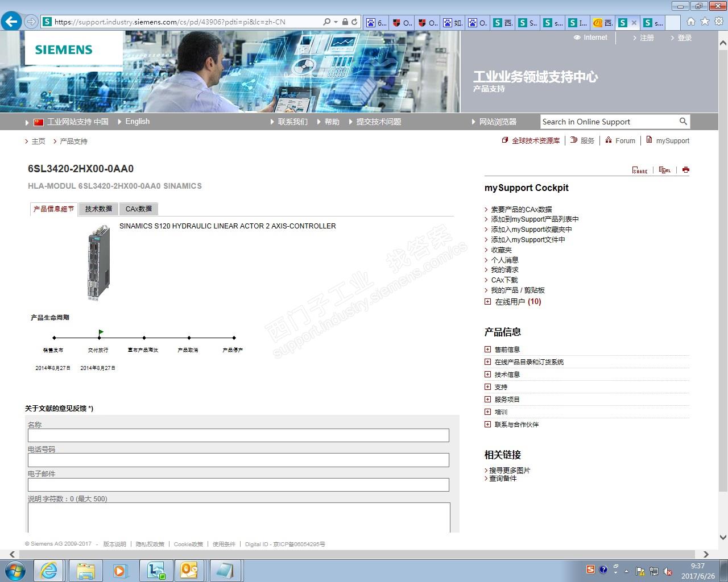Click the 电话号码 input field

point(238,460)
